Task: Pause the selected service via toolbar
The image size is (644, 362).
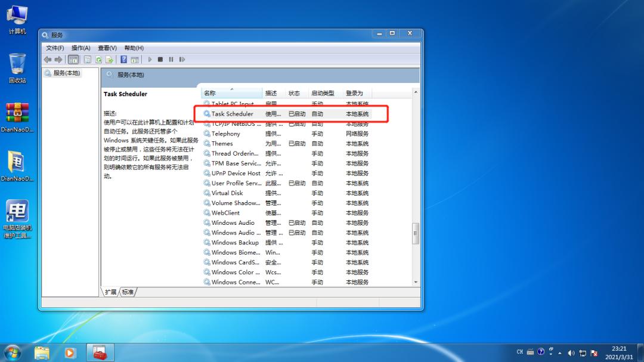Action: (170, 59)
